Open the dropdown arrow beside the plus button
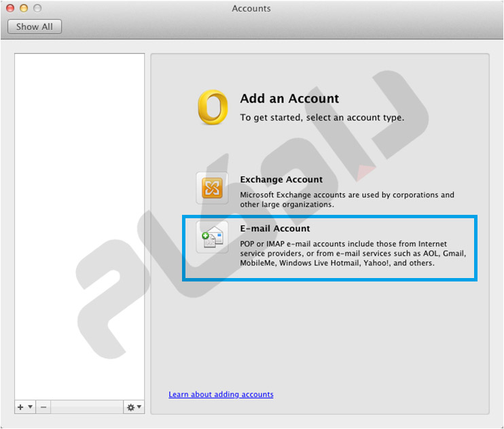The image size is (504, 429). tap(31, 407)
